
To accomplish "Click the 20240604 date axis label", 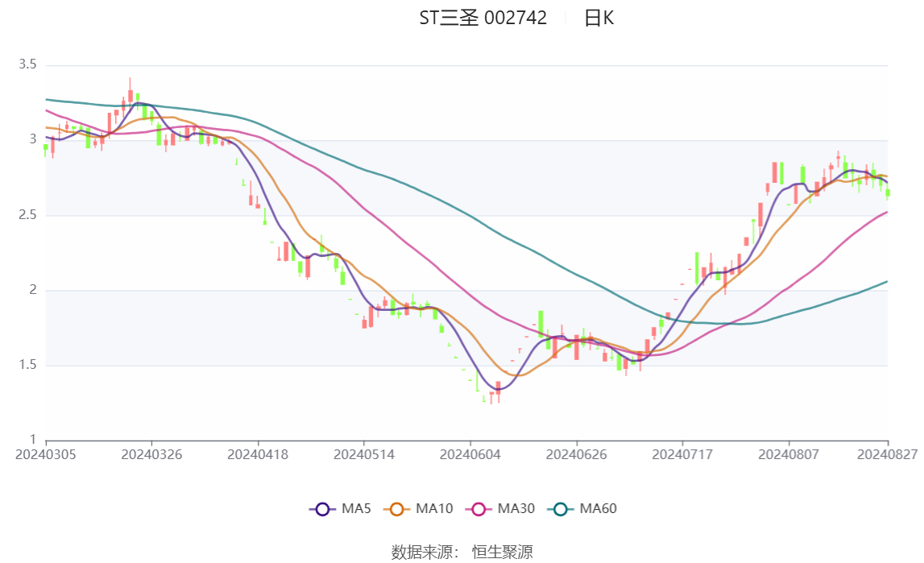I will pos(470,455).
